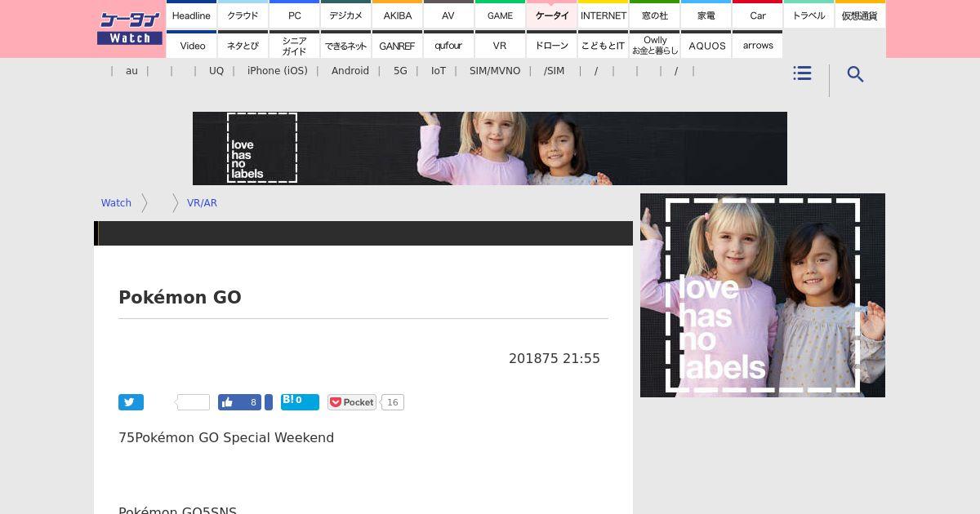Go to the IoT category link
The width and height of the screenshot is (980, 514).
click(x=439, y=71)
